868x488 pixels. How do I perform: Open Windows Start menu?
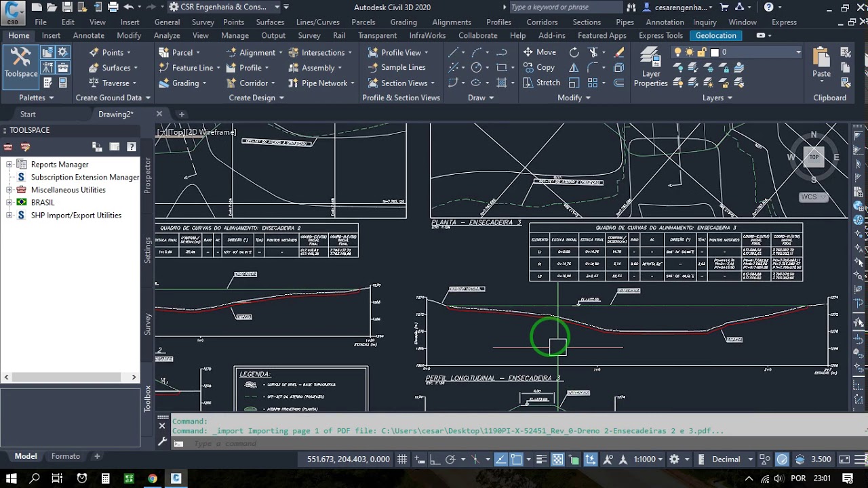12,478
